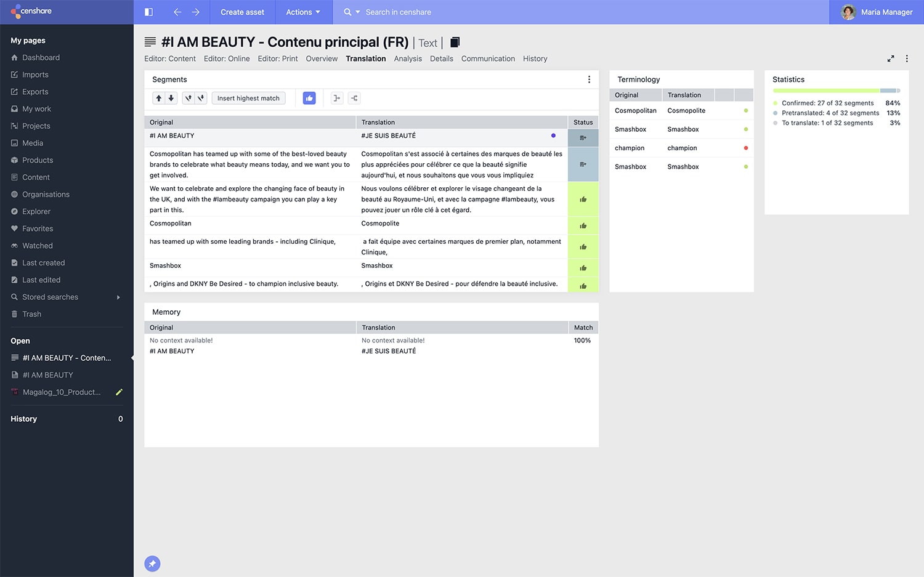The height and width of the screenshot is (577, 924).
Task: Click the blue pin button
Action: tap(152, 563)
